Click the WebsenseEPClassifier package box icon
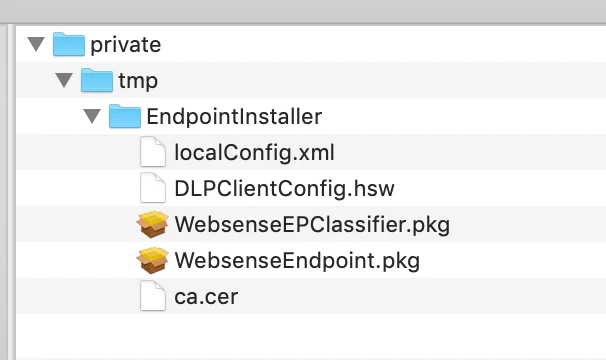The height and width of the screenshot is (360, 606). coord(153,224)
